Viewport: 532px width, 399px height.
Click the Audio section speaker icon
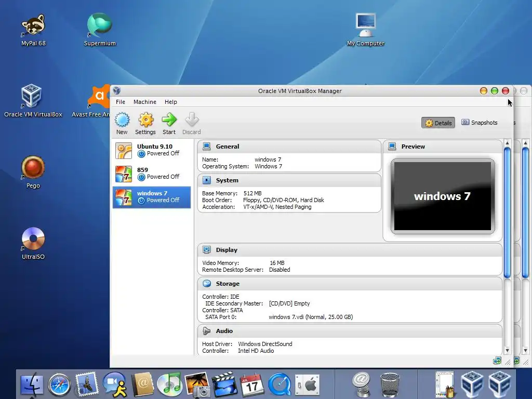[206, 331]
